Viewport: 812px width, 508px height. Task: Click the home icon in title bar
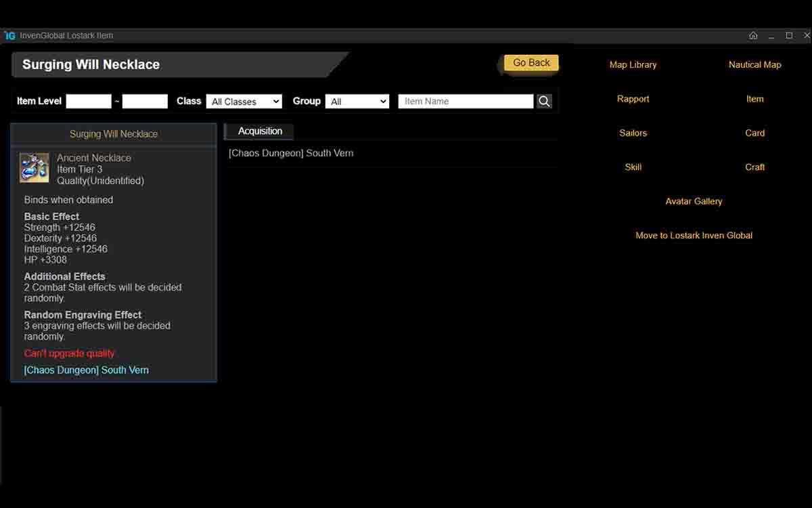point(753,35)
